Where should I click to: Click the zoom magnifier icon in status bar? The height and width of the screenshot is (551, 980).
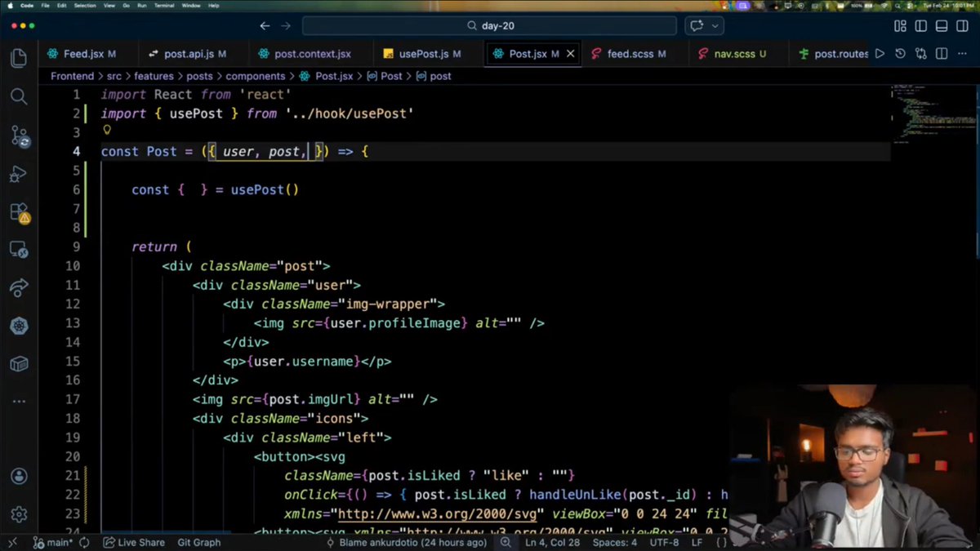click(x=506, y=542)
